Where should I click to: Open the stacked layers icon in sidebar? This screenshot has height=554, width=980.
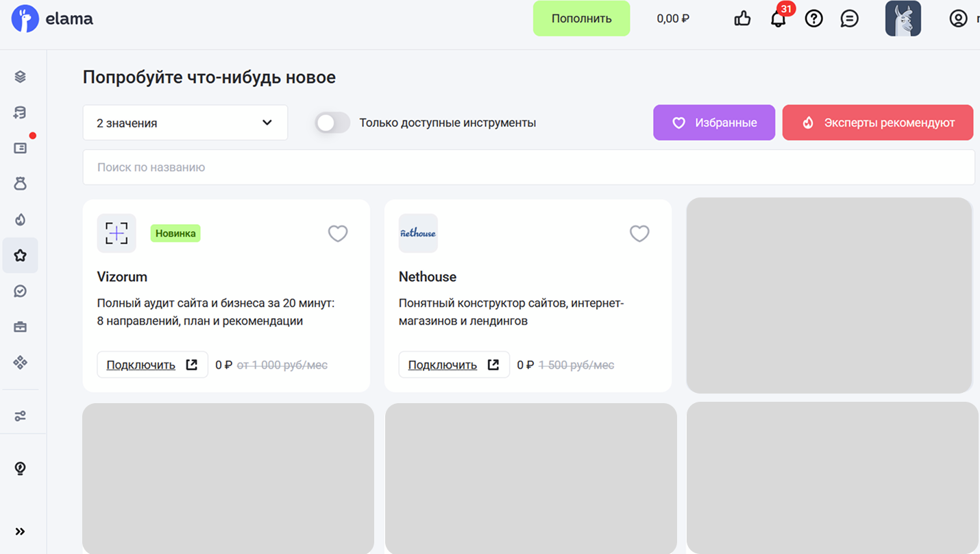click(x=21, y=77)
